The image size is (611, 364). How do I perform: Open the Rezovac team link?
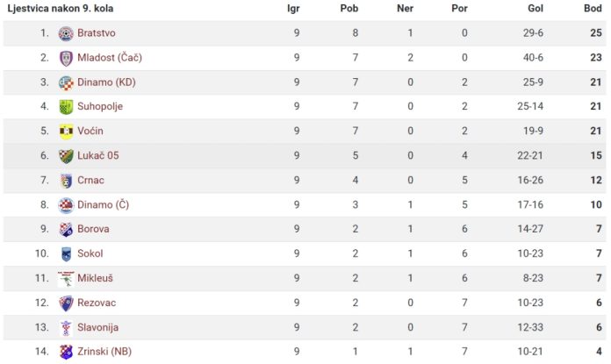point(97,303)
